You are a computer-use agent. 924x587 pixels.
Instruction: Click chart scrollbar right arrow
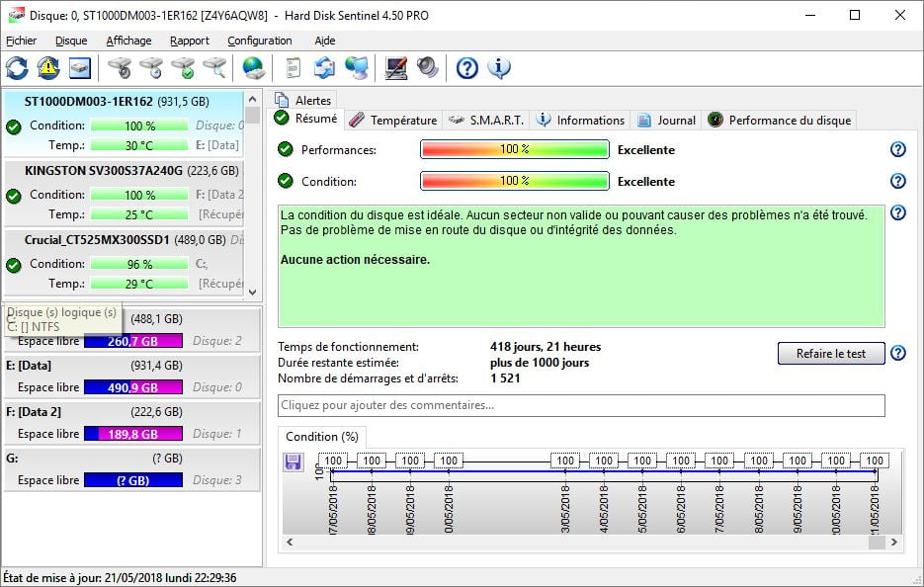click(x=894, y=542)
